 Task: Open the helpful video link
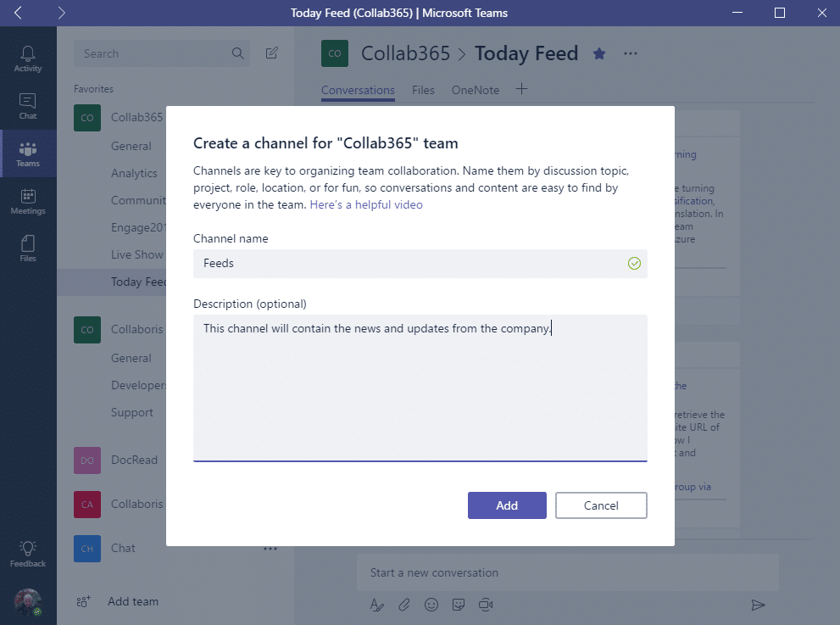coord(366,204)
